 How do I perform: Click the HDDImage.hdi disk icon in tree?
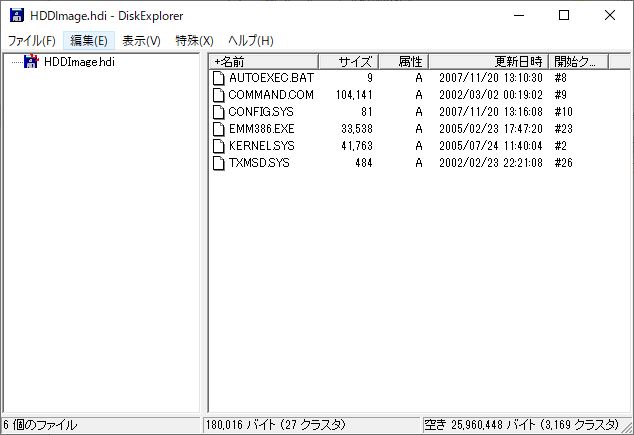31,61
